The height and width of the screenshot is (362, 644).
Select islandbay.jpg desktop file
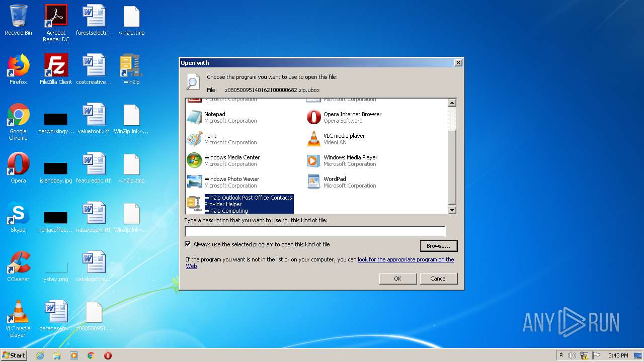click(x=56, y=171)
